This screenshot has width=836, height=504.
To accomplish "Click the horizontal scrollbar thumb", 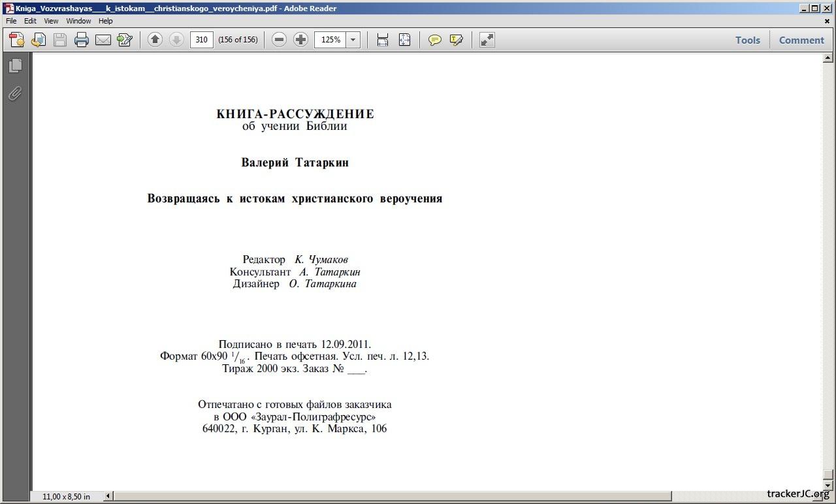I will click(x=392, y=496).
